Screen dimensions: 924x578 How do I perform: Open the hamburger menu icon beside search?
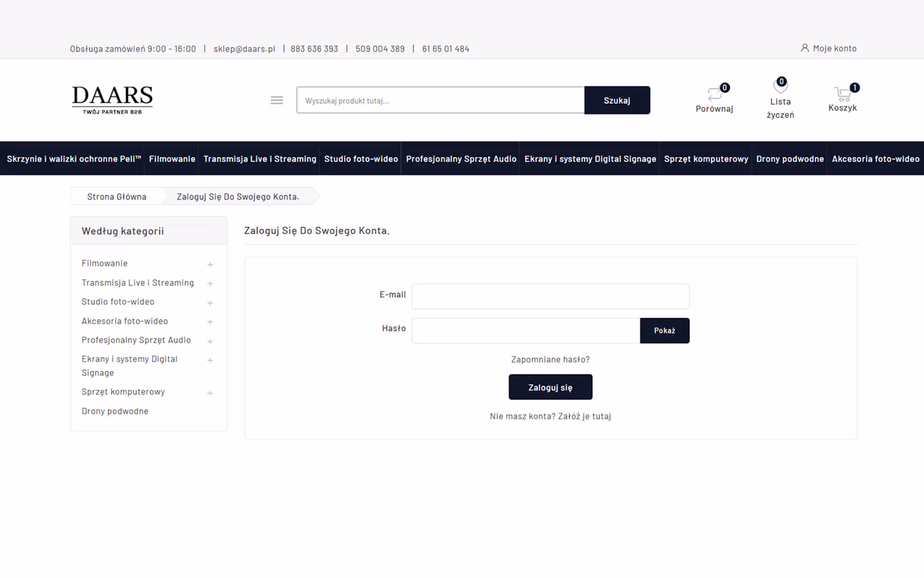(x=277, y=100)
